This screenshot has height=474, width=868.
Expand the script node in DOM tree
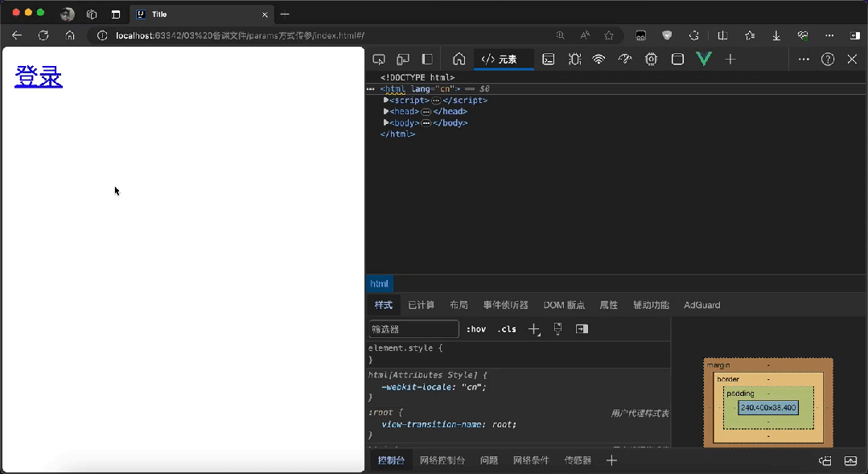click(386, 101)
